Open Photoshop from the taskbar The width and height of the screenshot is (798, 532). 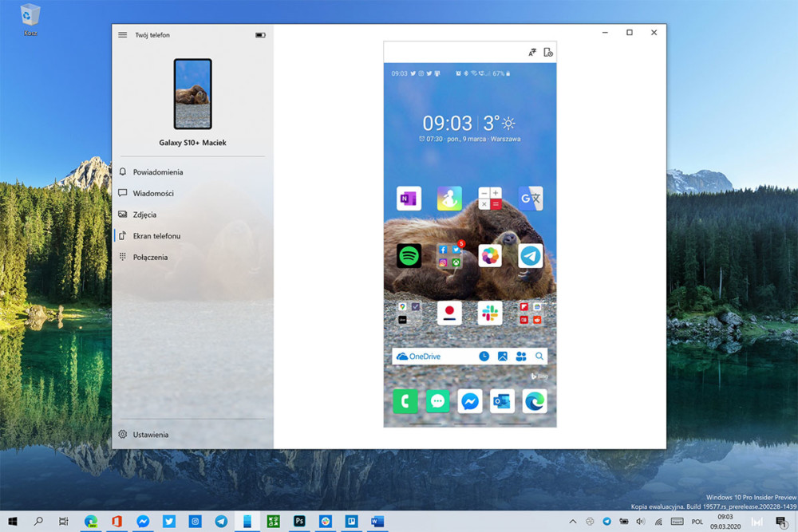coord(299,522)
